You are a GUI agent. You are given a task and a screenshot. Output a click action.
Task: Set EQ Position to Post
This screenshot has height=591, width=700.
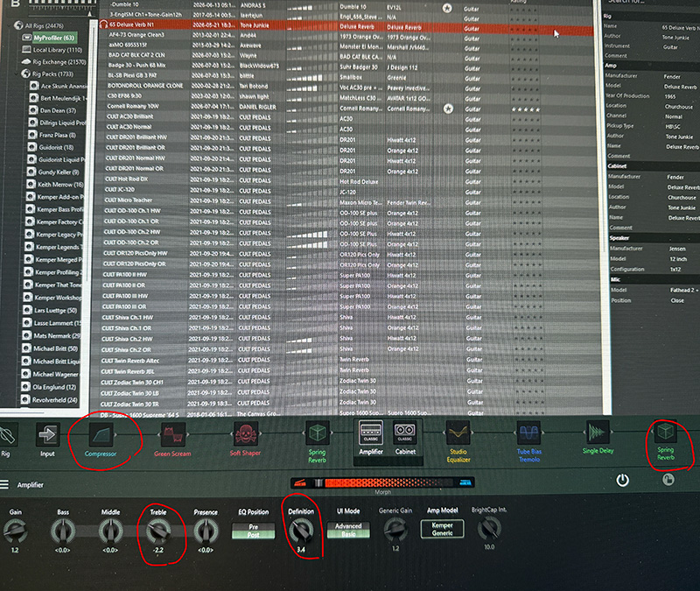point(253,535)
